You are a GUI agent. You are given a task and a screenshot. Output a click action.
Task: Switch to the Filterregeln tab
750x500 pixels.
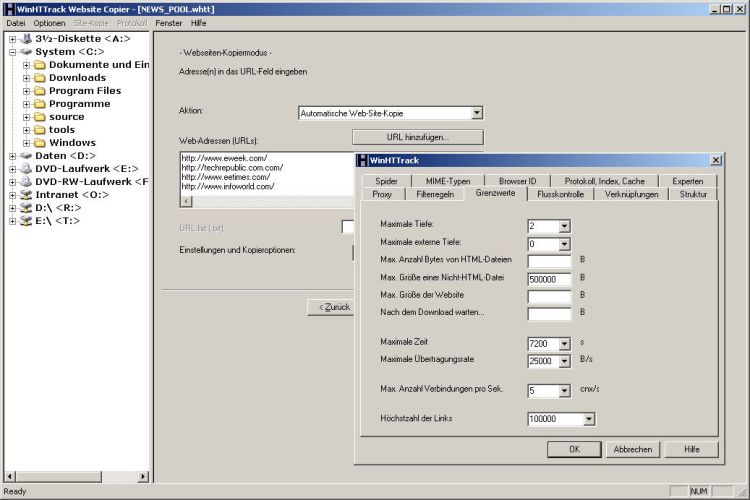[x=435, y=194]
